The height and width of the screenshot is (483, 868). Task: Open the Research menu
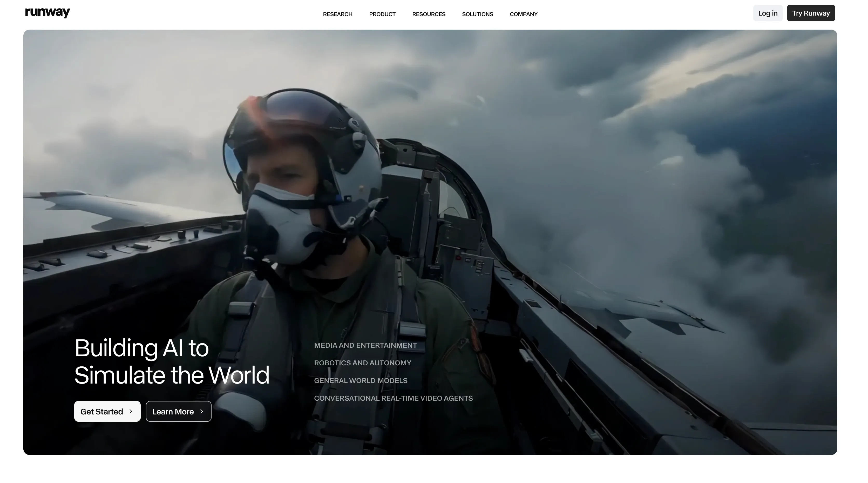coord(338,14)
